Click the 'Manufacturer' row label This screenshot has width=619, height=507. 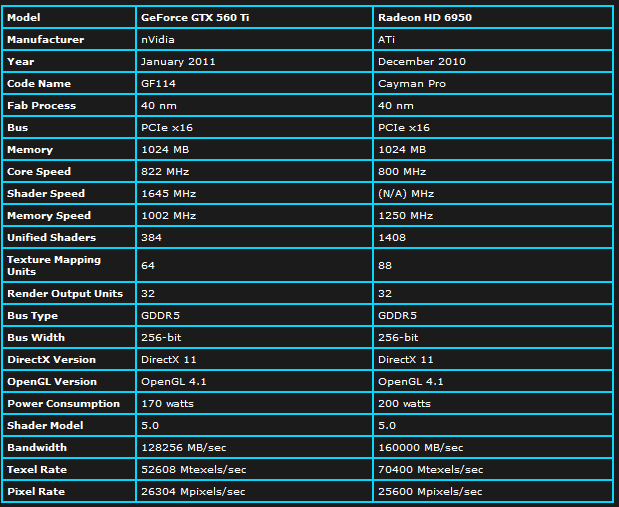coord(45,39)
